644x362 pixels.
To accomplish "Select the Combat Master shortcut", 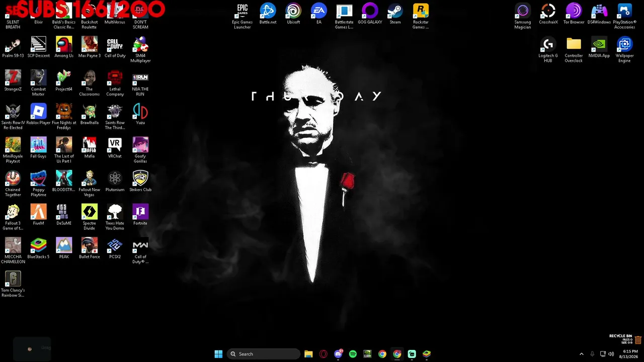I will coord(38,83).
